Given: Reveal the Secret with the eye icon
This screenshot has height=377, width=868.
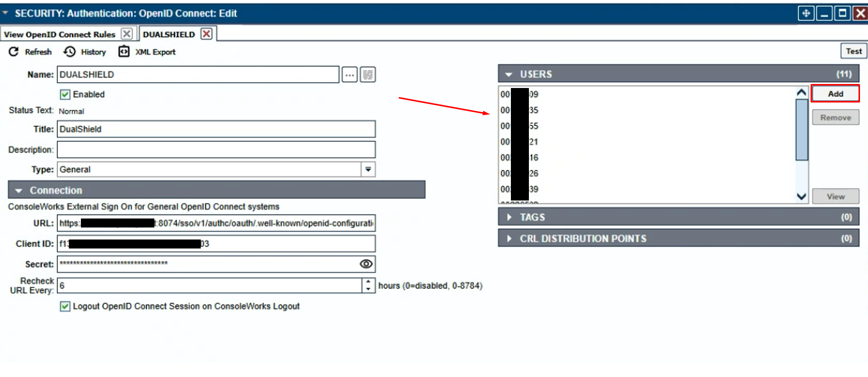Looking at the screenshot, I should 366,264.
